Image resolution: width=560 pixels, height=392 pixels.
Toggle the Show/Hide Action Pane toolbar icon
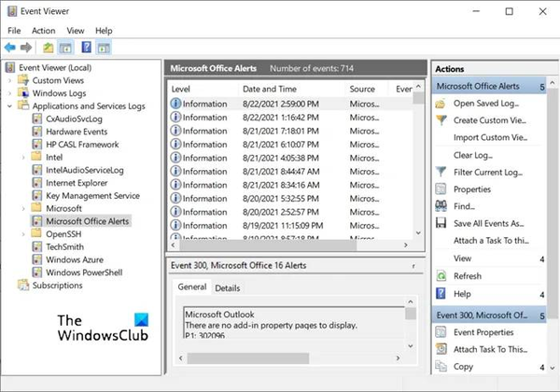point(104,48)
